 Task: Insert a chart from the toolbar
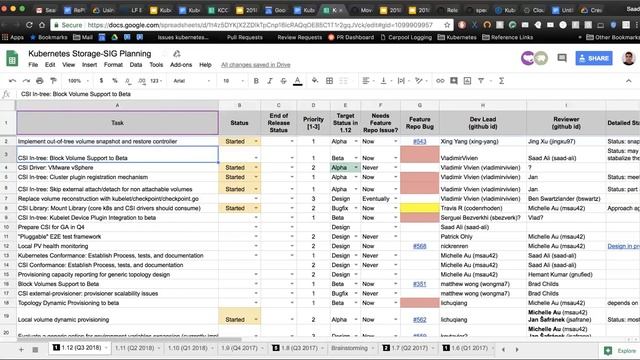(x=467, y=81)
